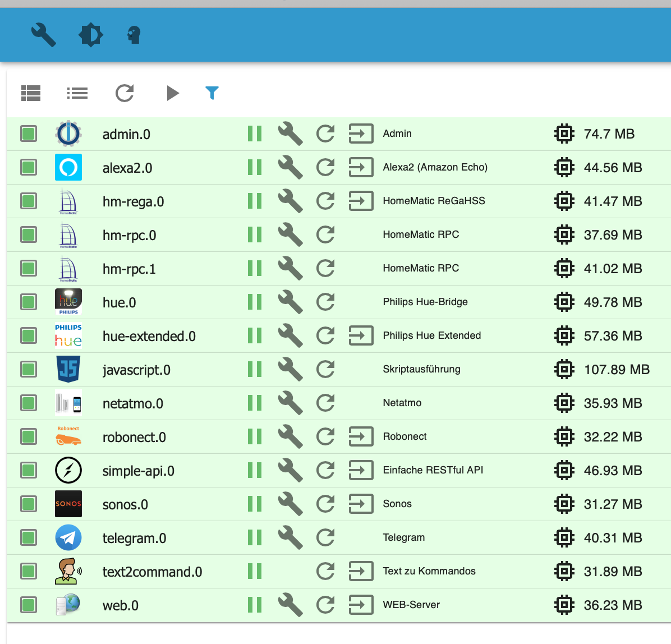This screenshot has width=671, height=644.
Task: Click the memory chip icon for sonos.0
Action: tap(564, 504)
